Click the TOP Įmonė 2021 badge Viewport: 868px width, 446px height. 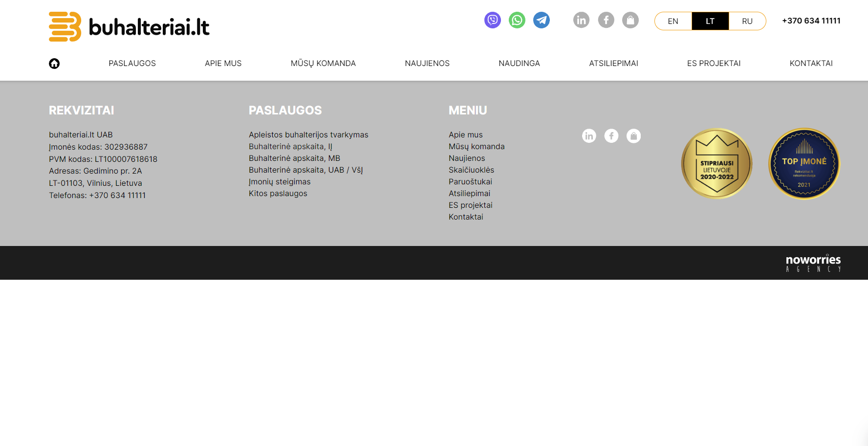click(x=804, y=164)
